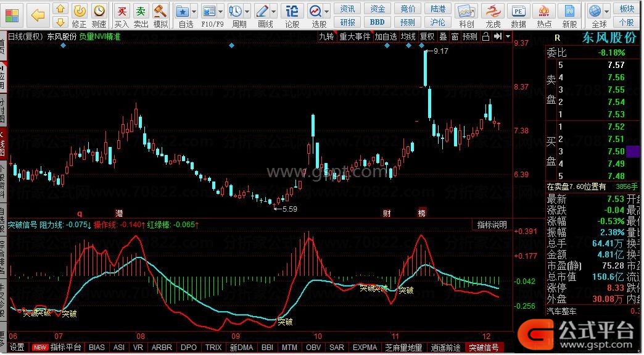644x355 pixels.
Task: Open the NEW 指标平台 tab
Action: point(57,348)
